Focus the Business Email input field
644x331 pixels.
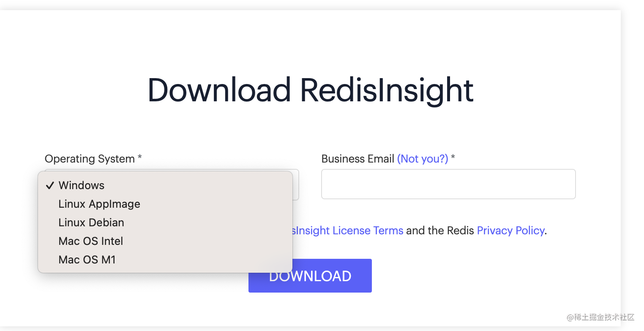tap(448, 184)
